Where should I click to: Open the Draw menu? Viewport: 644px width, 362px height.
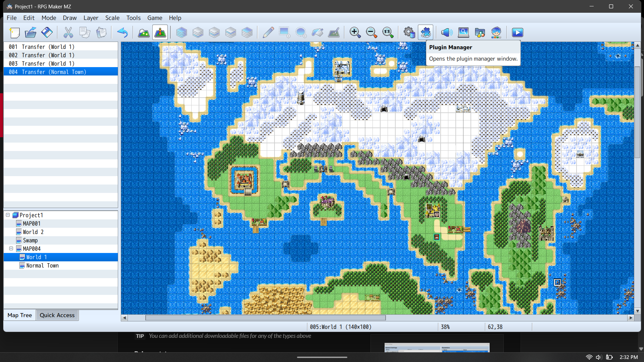(70, 18)
